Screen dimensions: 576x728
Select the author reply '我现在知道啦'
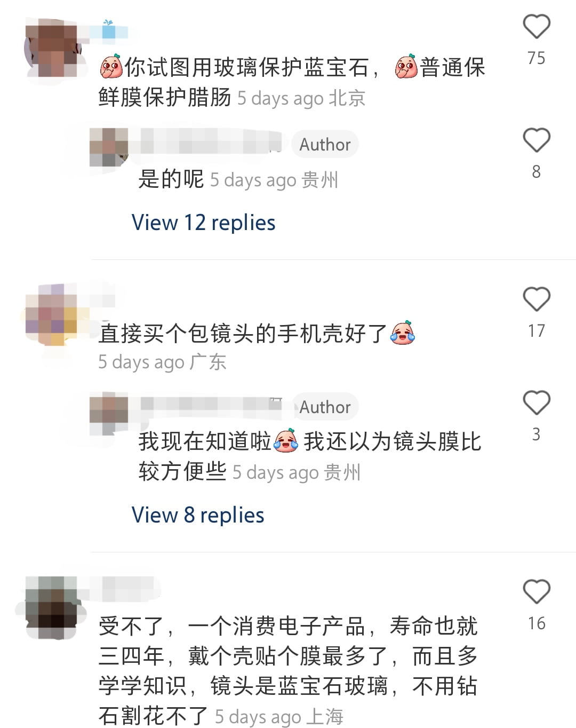310,456
